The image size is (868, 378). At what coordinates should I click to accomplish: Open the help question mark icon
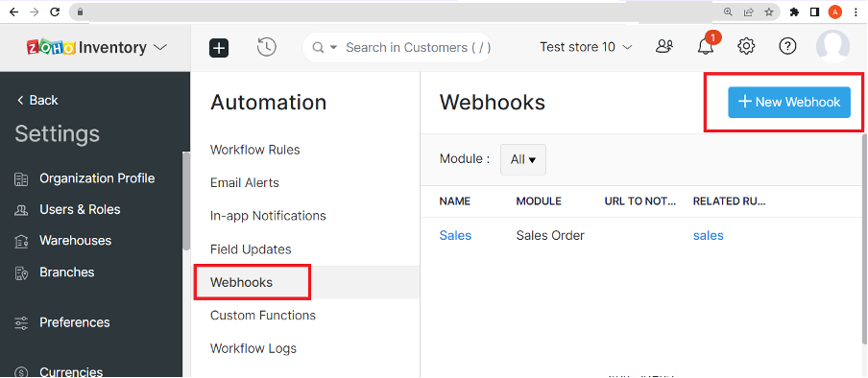787,47
